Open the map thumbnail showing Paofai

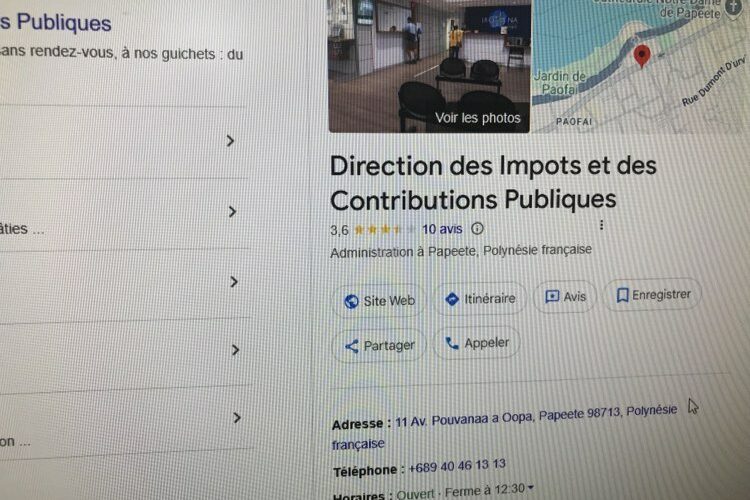tap(641, 66)
